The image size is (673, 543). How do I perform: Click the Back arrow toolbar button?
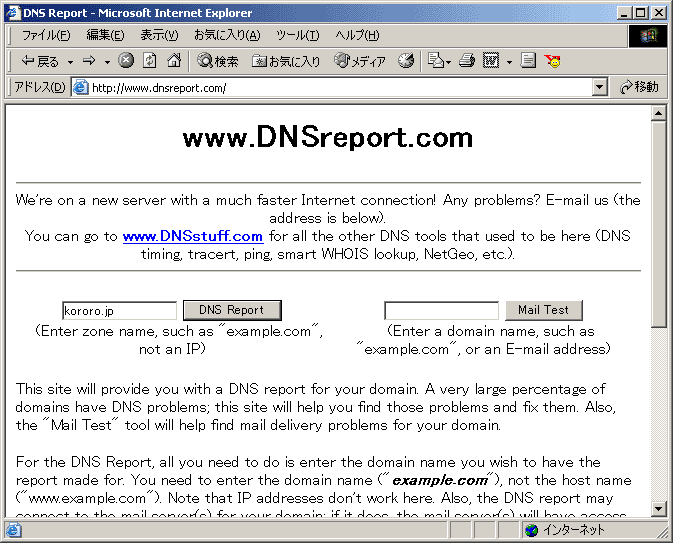coord(39,61)
